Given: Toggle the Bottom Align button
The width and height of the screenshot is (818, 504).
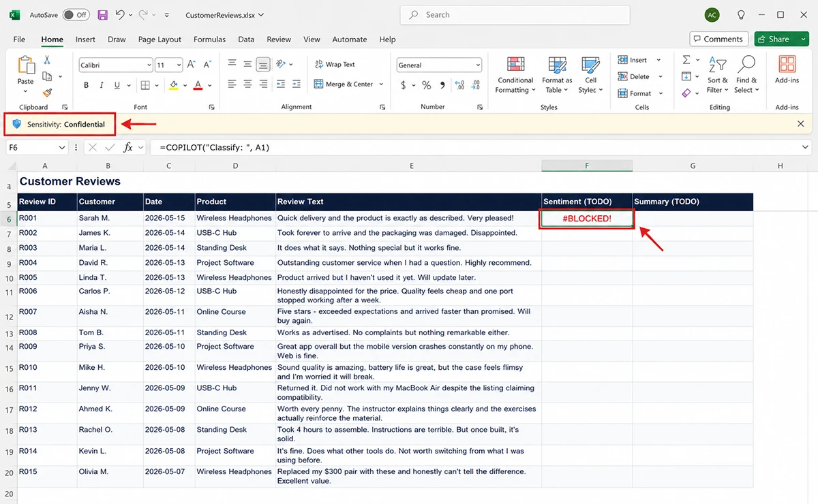Looking at the screenshot, I should (262, 64).
